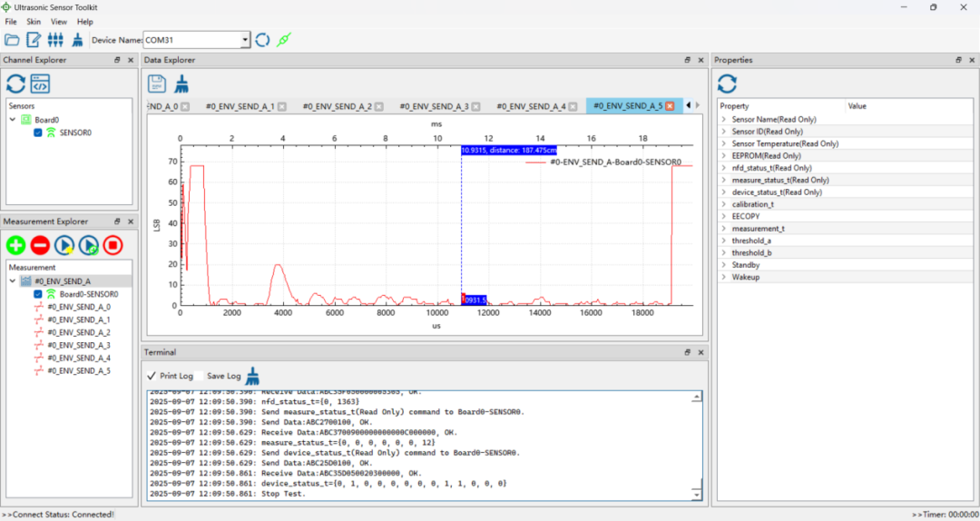Uncheck the SENSOR0 checkbox under Board0
The height and width of the screenshot is (521, 980).
pyautogui.click(x=38, y=133)
